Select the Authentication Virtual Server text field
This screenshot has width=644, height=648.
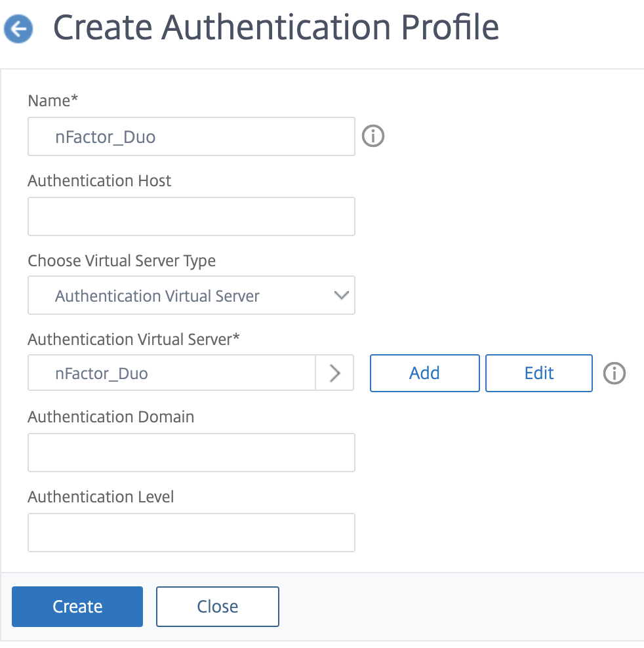[171, 373]
